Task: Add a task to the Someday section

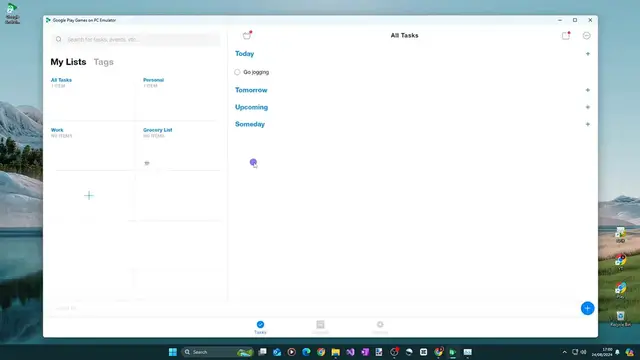Action: pyautogui.click(x=588, y=124)
